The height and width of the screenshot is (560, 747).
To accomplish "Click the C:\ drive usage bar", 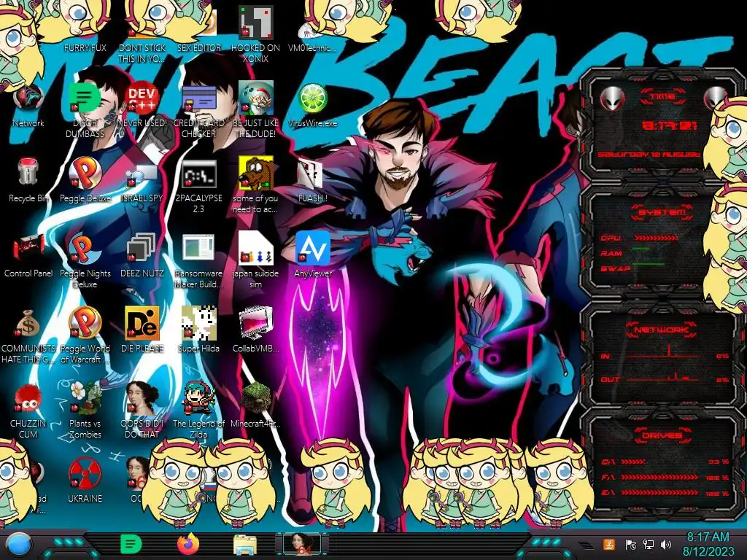I will 634,462.
